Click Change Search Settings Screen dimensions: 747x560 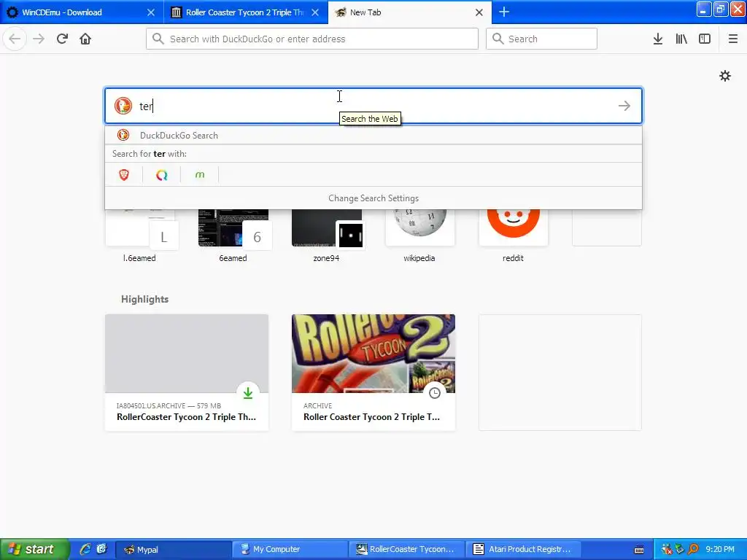tap(373, 198)
